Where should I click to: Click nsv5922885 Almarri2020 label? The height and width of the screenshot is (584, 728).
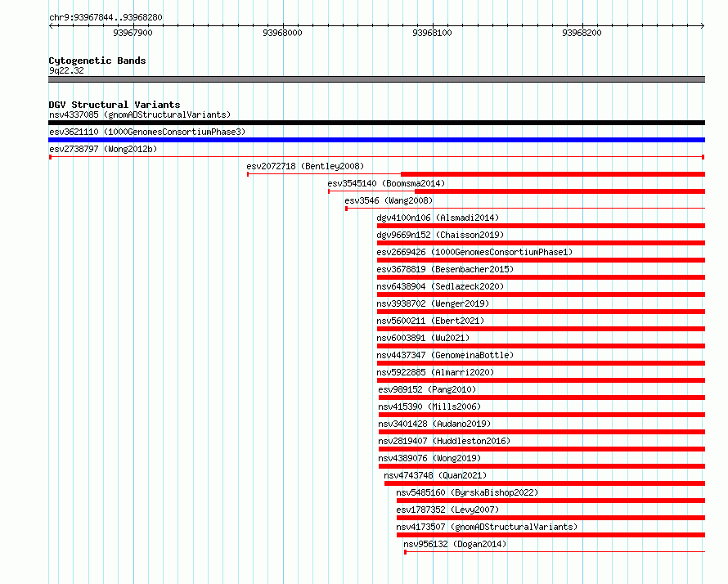435,372
